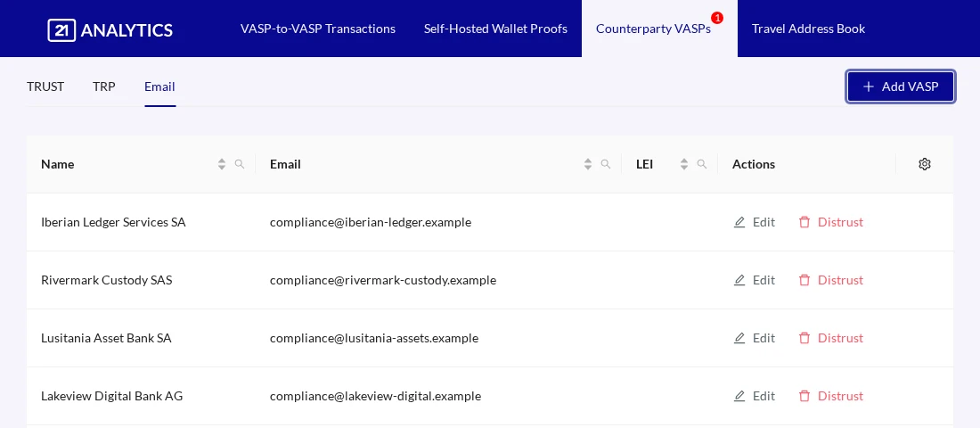
Task: Edit Lusitania Asset Bank SA
Action: [755, 339]
